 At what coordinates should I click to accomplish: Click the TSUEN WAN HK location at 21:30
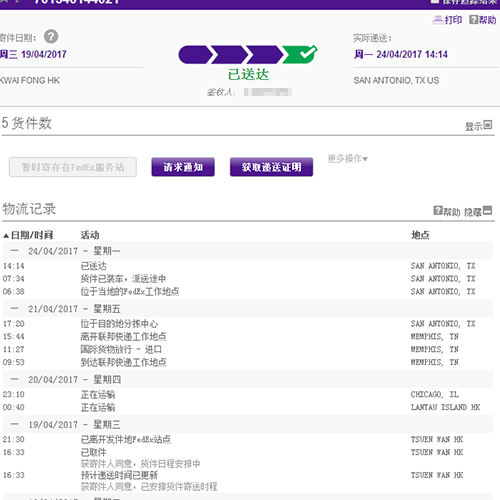pos(437,440)
